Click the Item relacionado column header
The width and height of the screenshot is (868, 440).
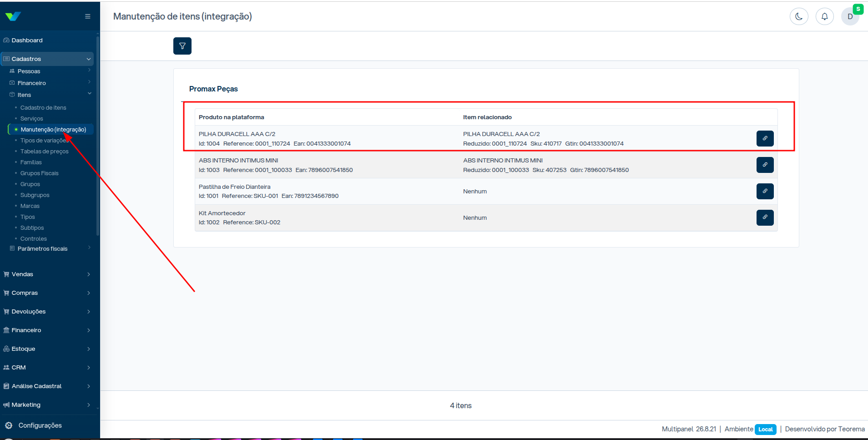[487, 117]
